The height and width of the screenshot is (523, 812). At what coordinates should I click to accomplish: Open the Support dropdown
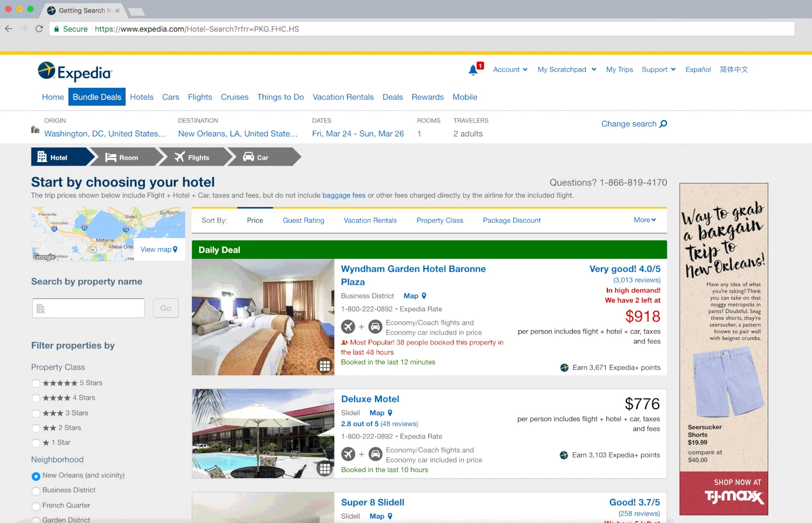click(x=659, y=69)
